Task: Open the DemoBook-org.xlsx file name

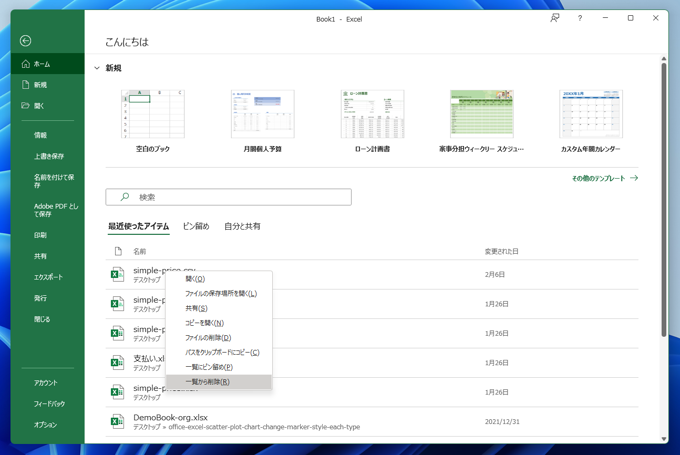Action: click(170, 417)
